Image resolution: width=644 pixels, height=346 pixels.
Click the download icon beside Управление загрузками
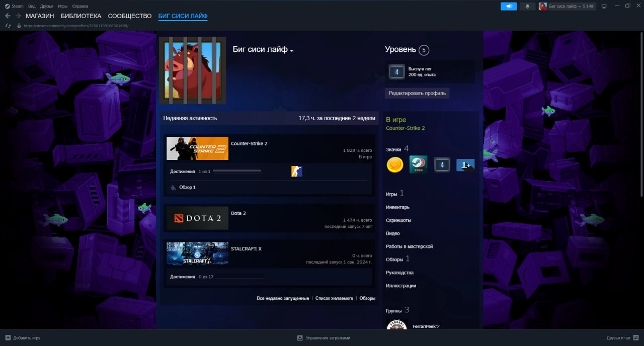pyautogui.click(x=300, y=337)
